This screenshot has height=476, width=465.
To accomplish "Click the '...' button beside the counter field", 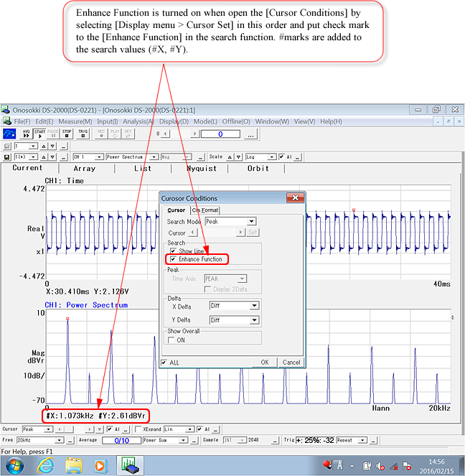I will point(250,134).
